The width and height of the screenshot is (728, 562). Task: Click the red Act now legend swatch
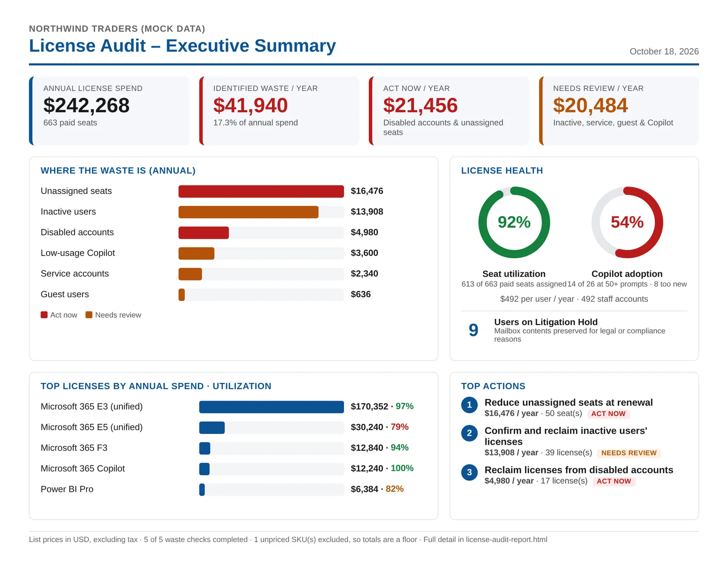[x=44, y=315]
